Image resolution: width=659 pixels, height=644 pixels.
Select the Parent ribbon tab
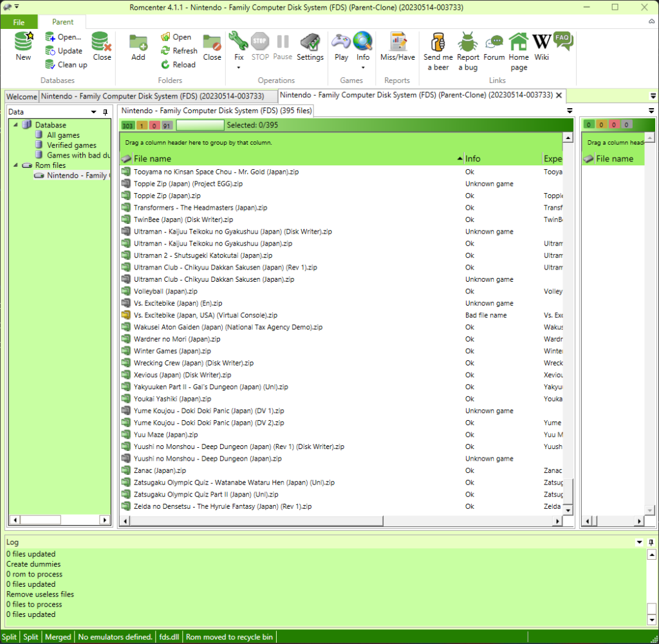click(x=62, y=22)
